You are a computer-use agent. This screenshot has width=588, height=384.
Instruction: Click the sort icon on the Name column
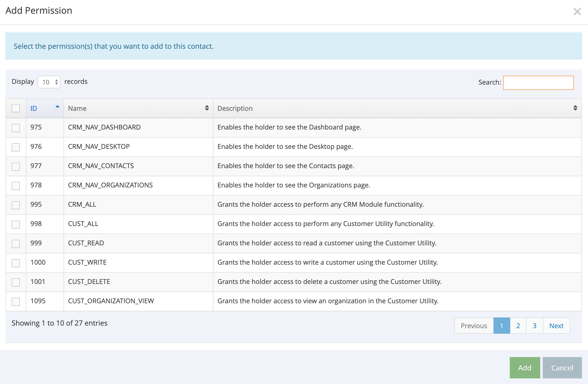point(206,108)
